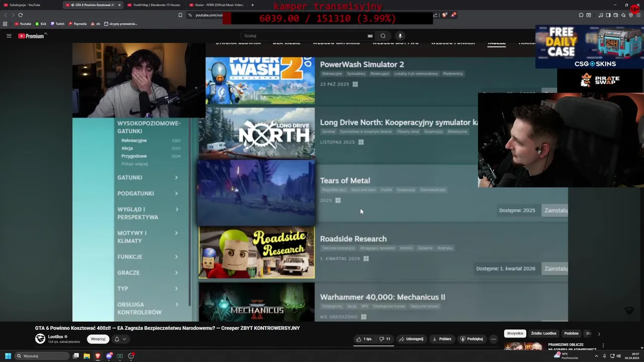Click the Udostępnij share button
This screenshot has width=644, height=362.
click(x=412, y=339)
